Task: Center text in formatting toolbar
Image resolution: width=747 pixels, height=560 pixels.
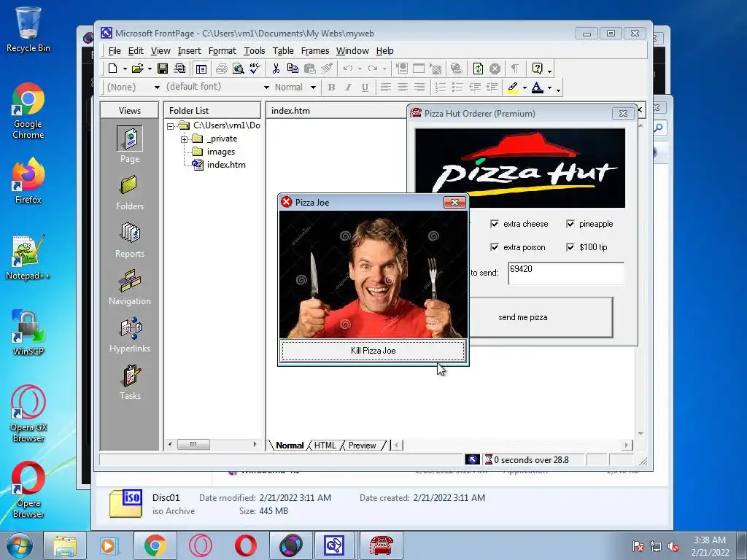Action: coord(403,87)
